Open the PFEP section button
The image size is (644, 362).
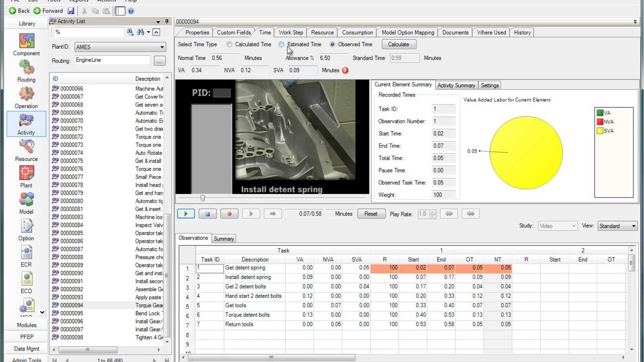pos(26,337)
